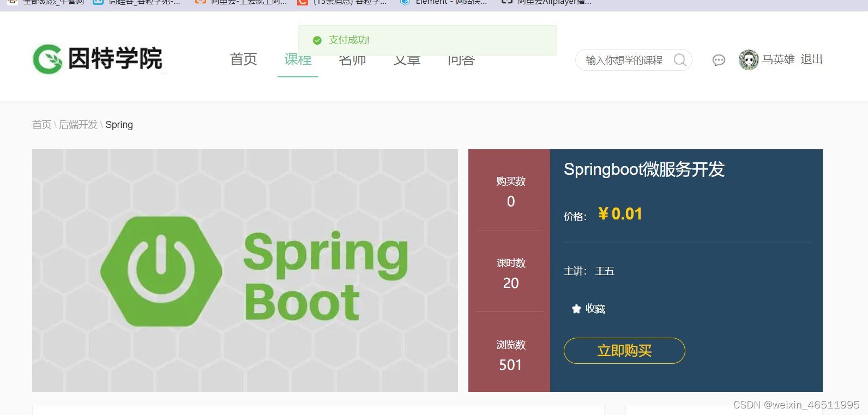Click the magnifier search icon
Image resolution: width=868 pixels, height=415 pixels.
tap(680, 60)
